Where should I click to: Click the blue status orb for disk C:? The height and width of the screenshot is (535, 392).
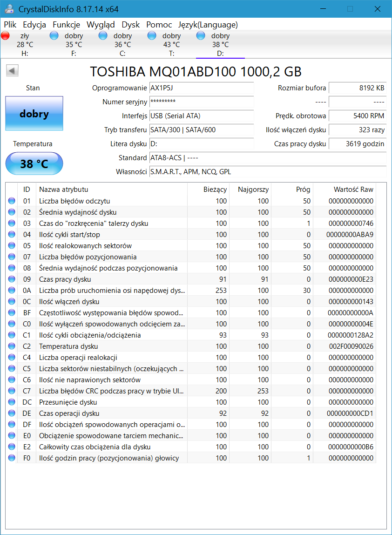103,36
